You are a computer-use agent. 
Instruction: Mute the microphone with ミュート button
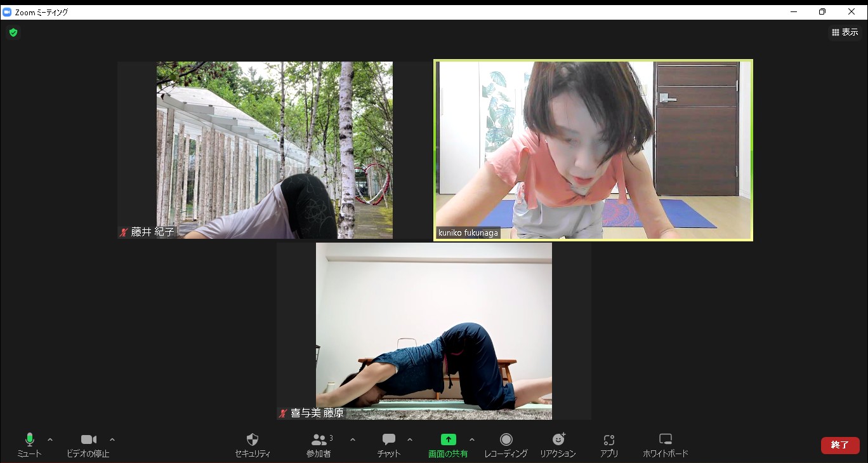[x=29, y=445]
